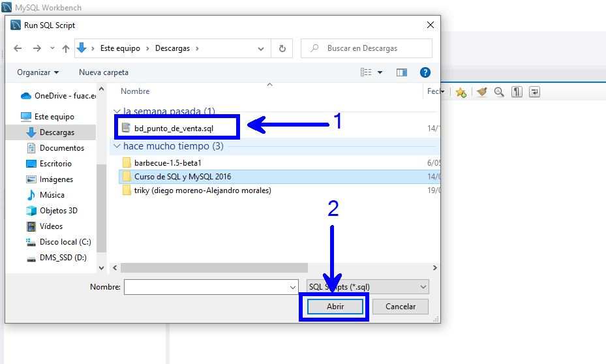Collapse the 'la semana pasada' group
Screen dimensions: 606x364
pyautogui.click(x=117, y=112)
